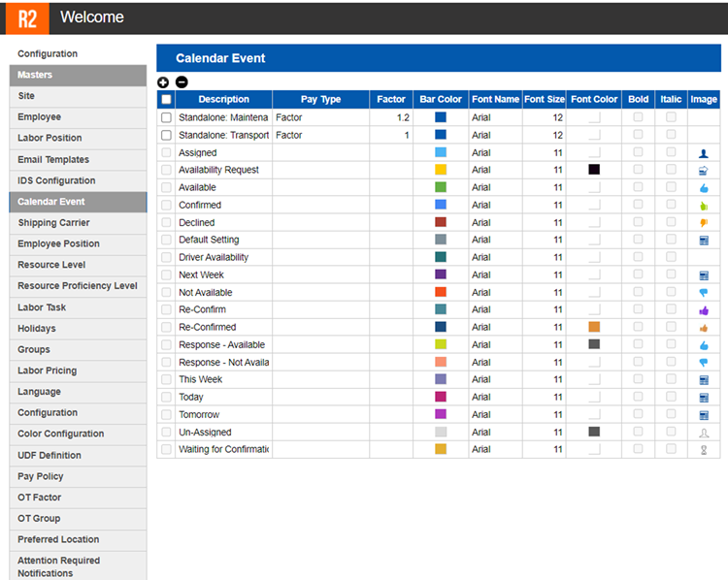Open Pay Type cell for Standalone: Maintena
This screenshot has width=728, height=580.
click(320, 118)
